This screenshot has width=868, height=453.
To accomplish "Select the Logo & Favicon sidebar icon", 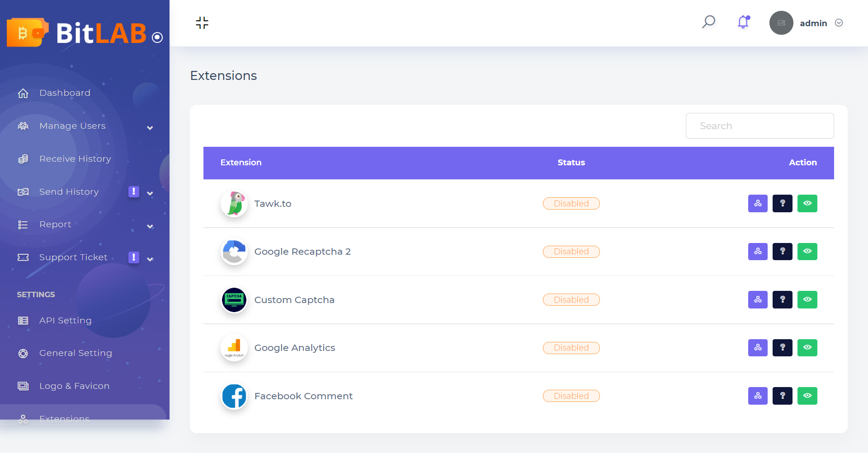I will pyautogui.click(x=23, y=386).
